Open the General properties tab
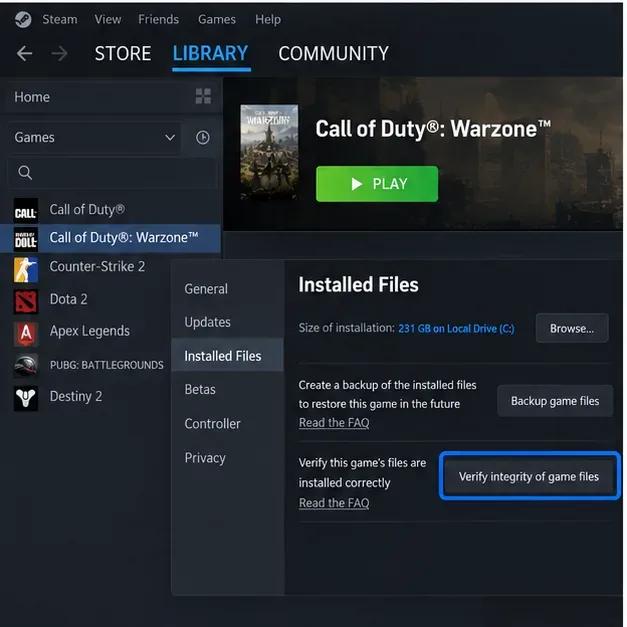Screen dimensions: 627x627 point(228,289)
